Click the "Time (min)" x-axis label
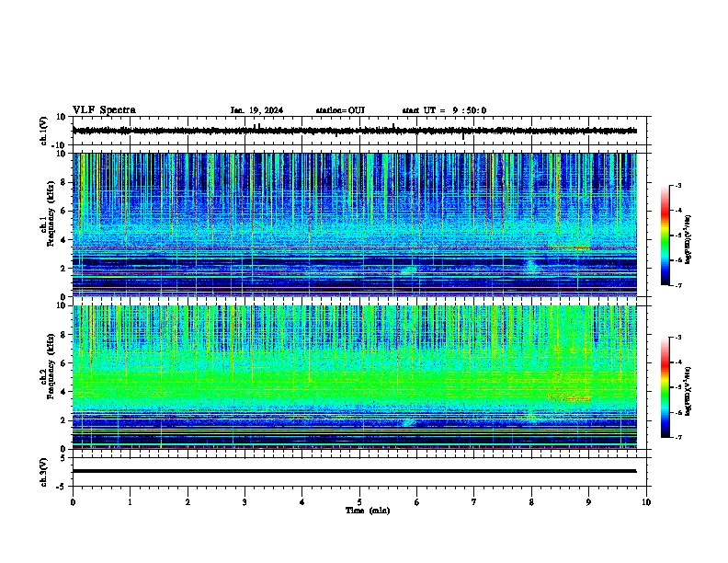Image resolution: width=728 pixels, height=563 pixels. click(x=368, y=511)
